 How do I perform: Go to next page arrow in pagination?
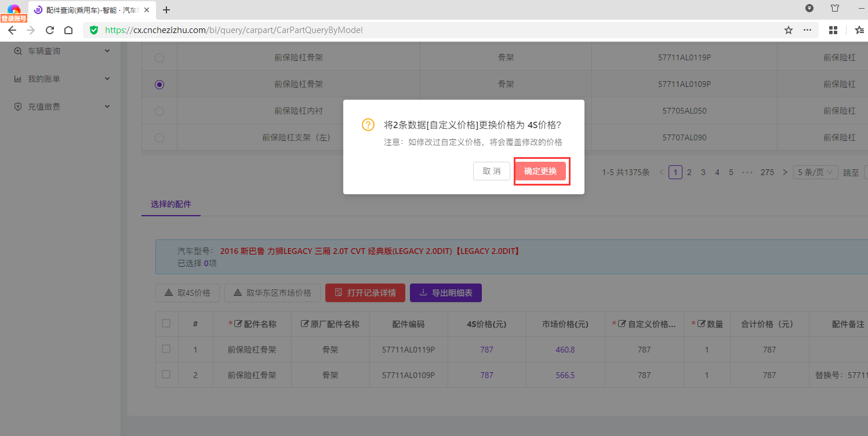[x=785, y=172]
